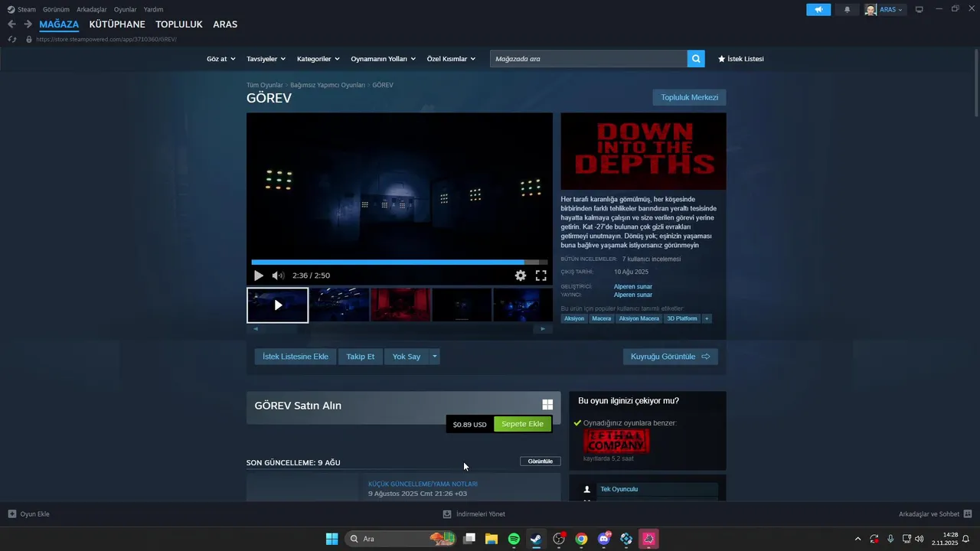The image size is (980, 551).
Task: Add GÖREV to cart with Sepete Ekle
Action: point(522,424)
